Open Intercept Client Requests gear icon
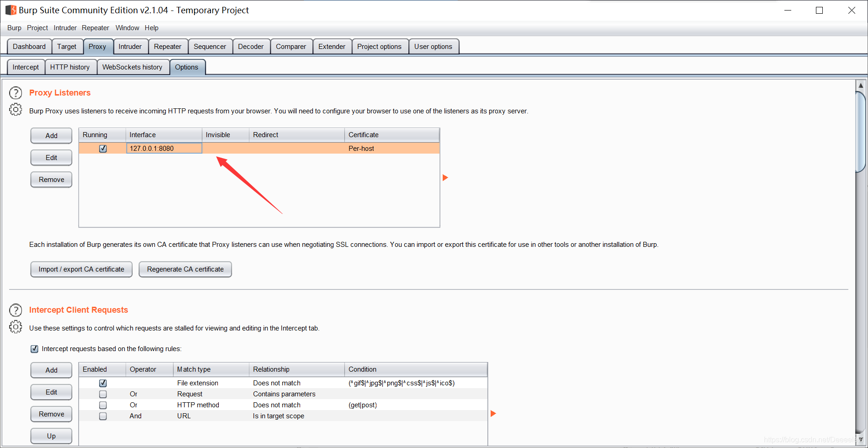The width and height of the screenshot is (868, 448). click(16, 327)
